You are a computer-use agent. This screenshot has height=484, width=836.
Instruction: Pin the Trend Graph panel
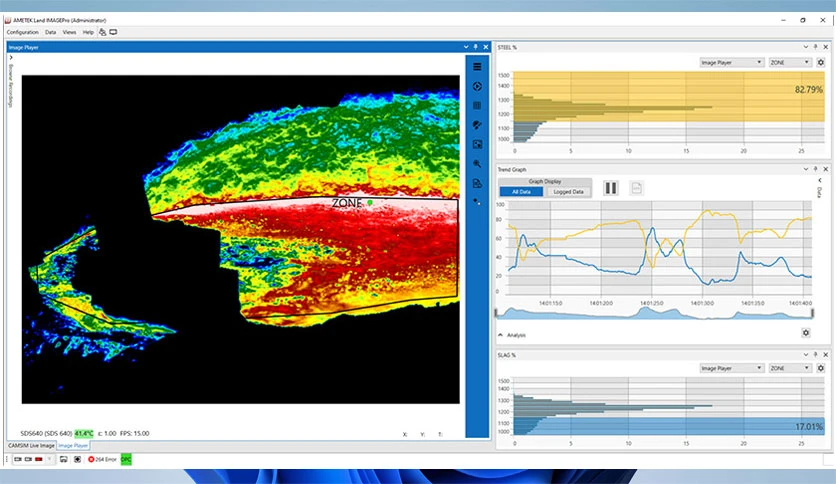[815, 169]
